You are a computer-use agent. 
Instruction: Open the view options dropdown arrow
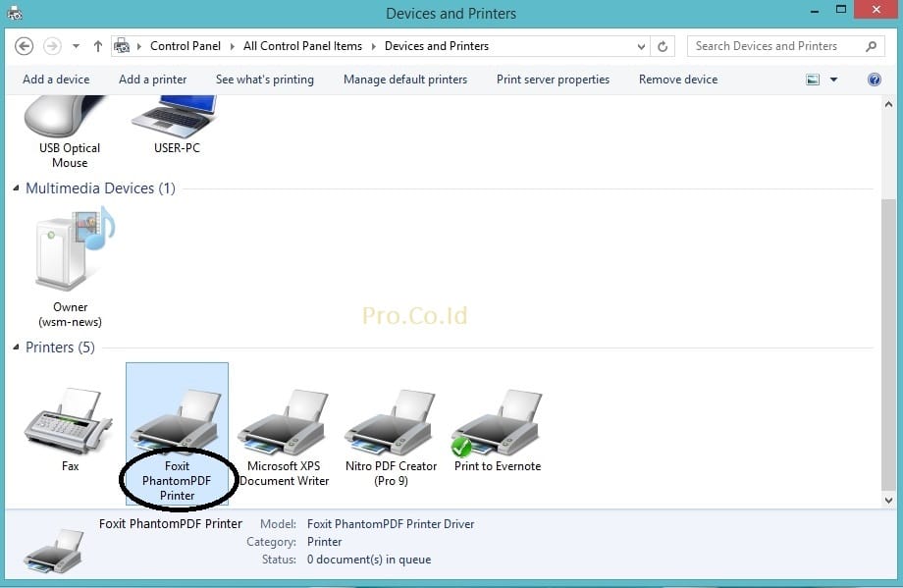(833, 80)
